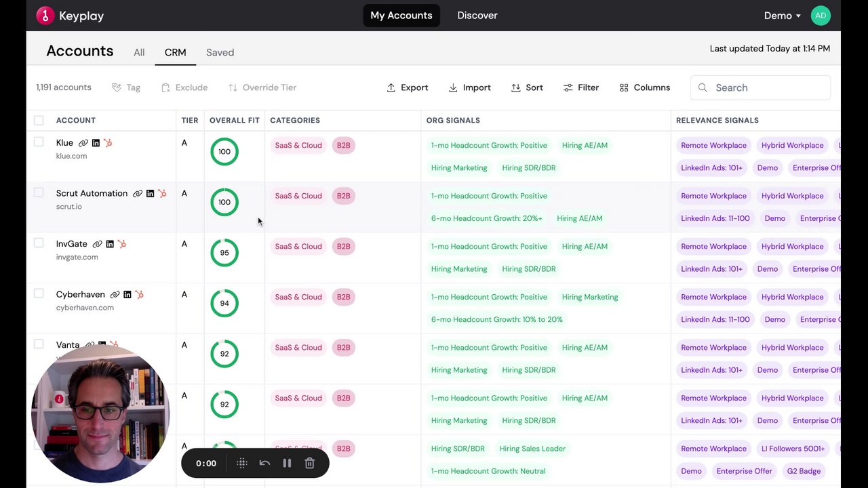Click the recording drag-handle dots icon
The height and width of the screenshot is (488, 868).
pos(241,463)
